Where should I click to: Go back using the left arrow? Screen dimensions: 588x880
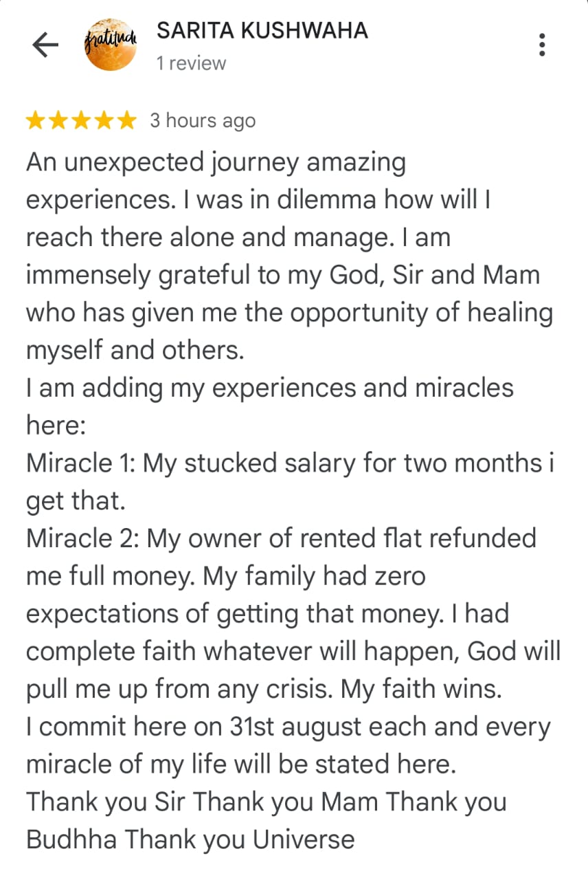[x=45, y=45]
